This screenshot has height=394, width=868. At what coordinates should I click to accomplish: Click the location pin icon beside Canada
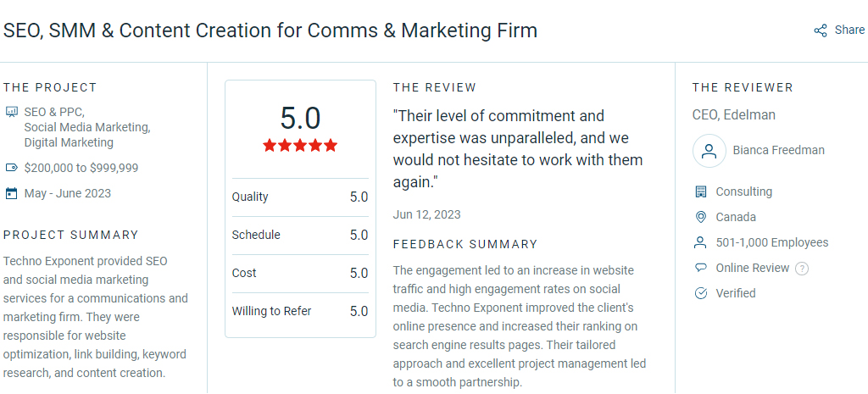coord(701,217)
